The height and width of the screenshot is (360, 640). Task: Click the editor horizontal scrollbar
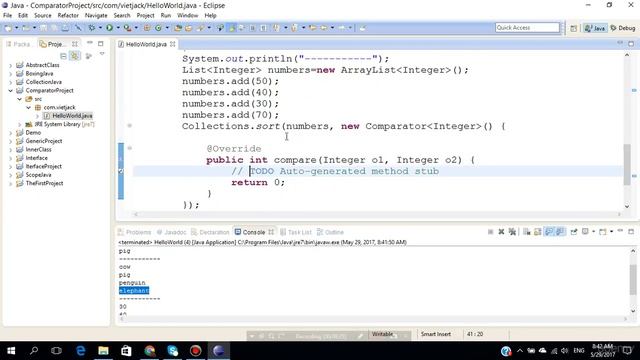pyautogui.click(x=378, y=214)
